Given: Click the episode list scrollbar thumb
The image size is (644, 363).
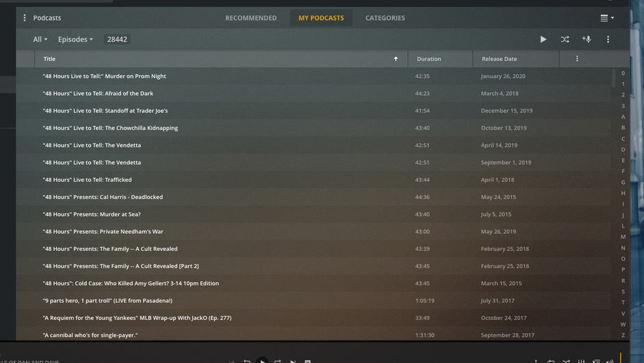Looking at the screenshot, I should [614, 78].
